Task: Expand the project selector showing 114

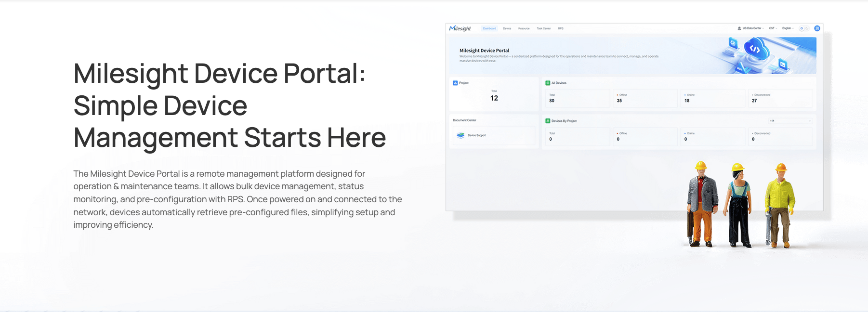Action: click(790, 121)
